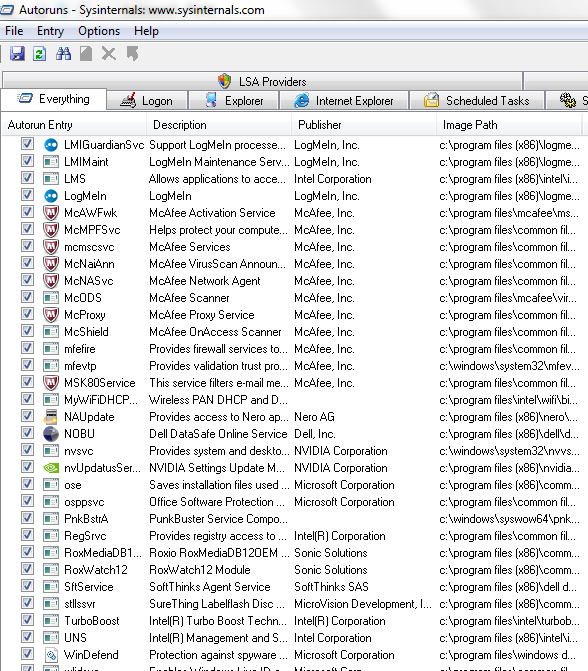The width and height of the screenshot is (588, 671).
Task: Click the 'c:\windows\syswow64\pnk...' image path
Action: 509,519
